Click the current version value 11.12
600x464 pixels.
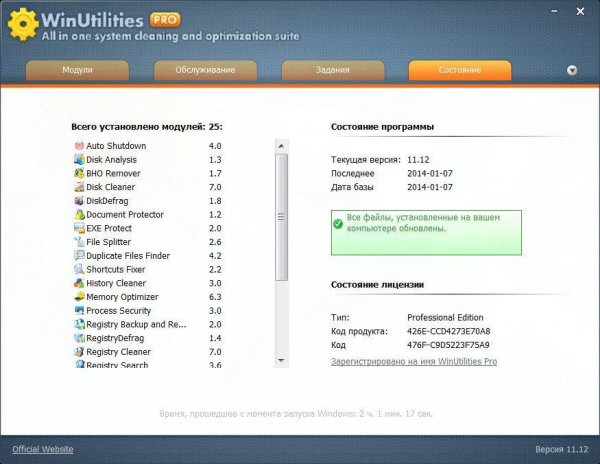coord(418,160)
